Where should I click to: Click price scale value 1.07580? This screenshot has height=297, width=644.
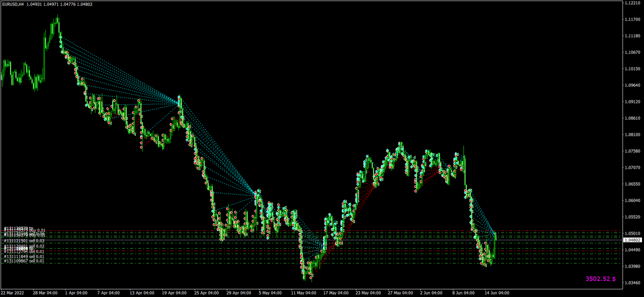pyautogui.click(x=633, y=151)
